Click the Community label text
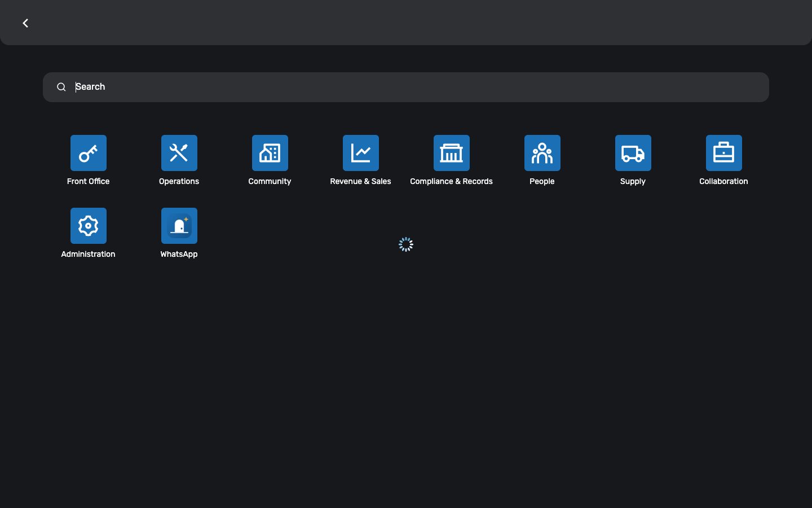The height and width of the screenshot is (508, 812). point(270,181)
